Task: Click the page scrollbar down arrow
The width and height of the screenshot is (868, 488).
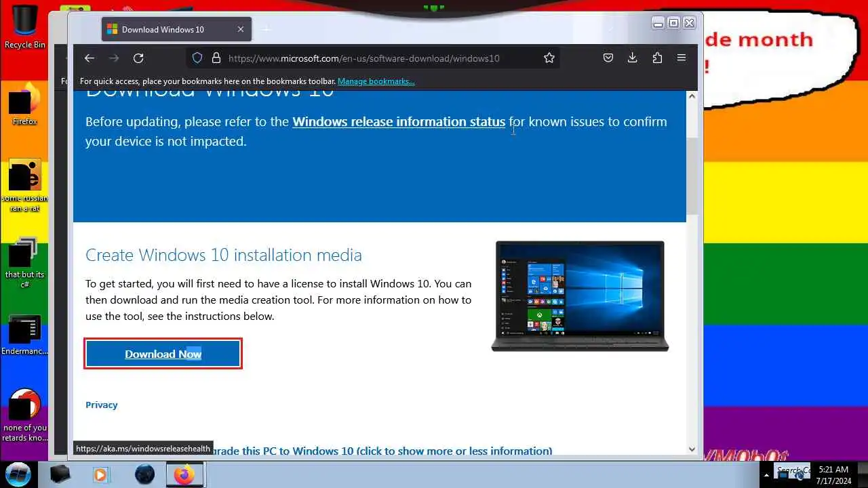Action: point(692,449)
